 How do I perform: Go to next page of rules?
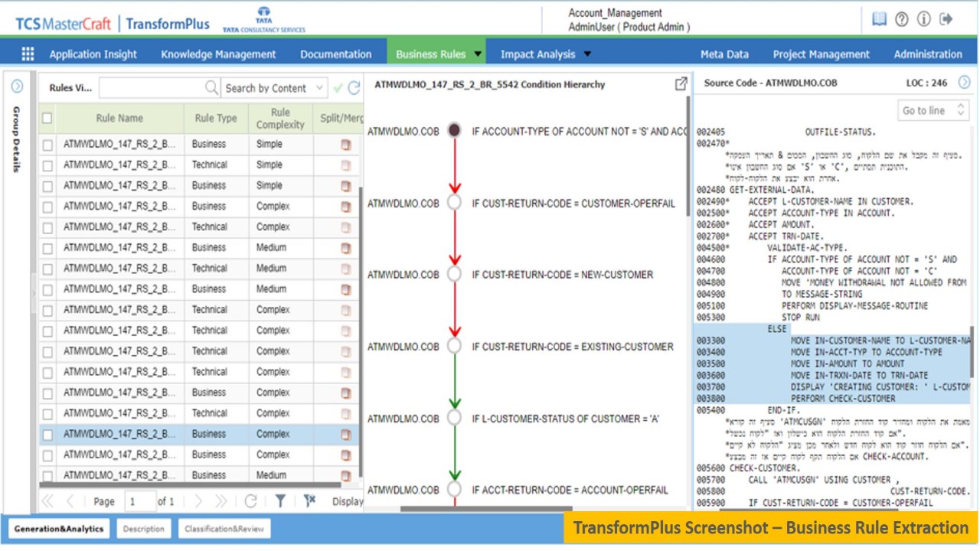[198, 501]
